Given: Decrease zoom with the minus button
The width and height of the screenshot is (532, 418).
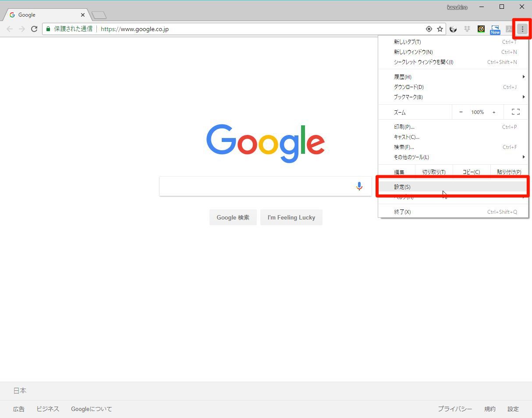Looking at the screenshot, I should point(461,112).
